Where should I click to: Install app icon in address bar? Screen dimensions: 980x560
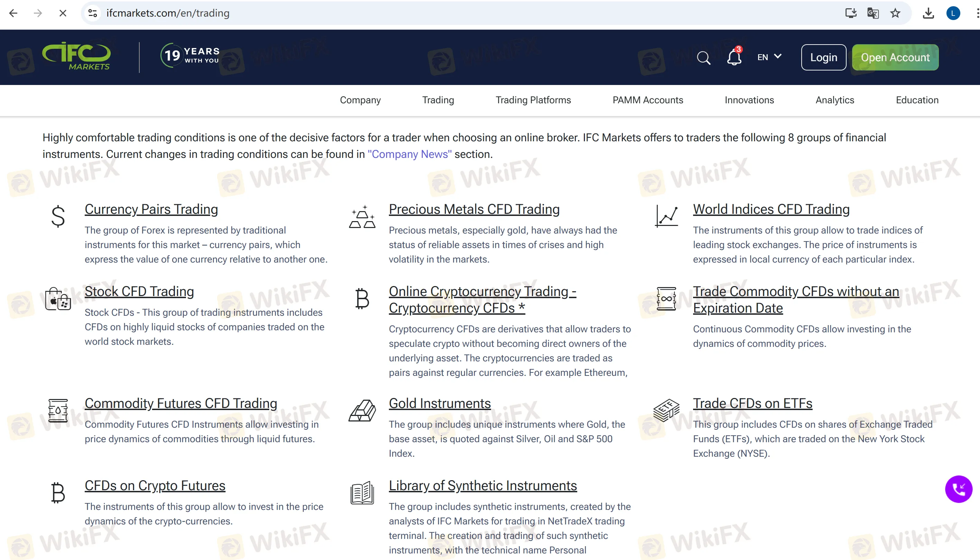click(851, 13)
